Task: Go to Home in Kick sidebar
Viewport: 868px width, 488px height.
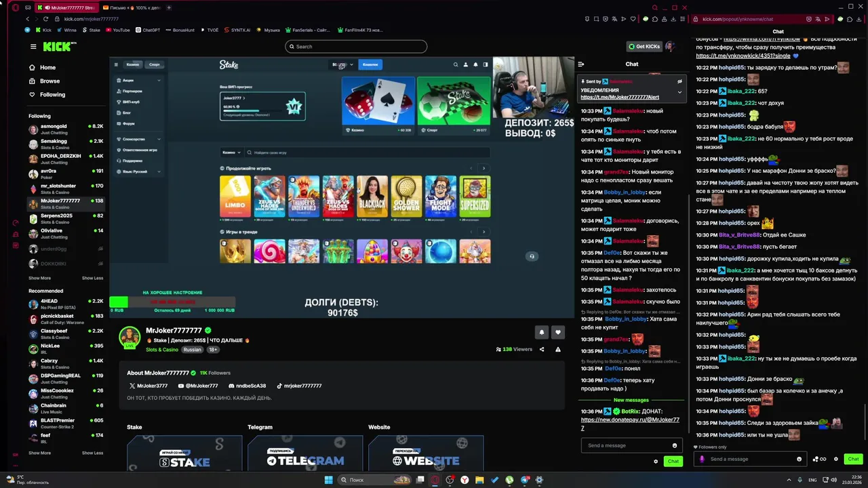Action: click(x=47, y=68)
